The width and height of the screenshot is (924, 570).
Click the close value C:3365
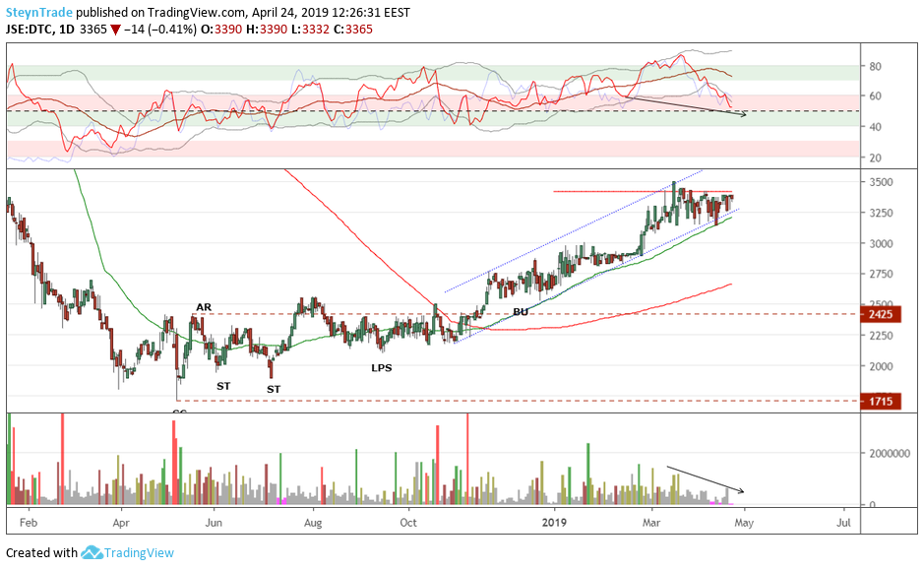(353, 30)
